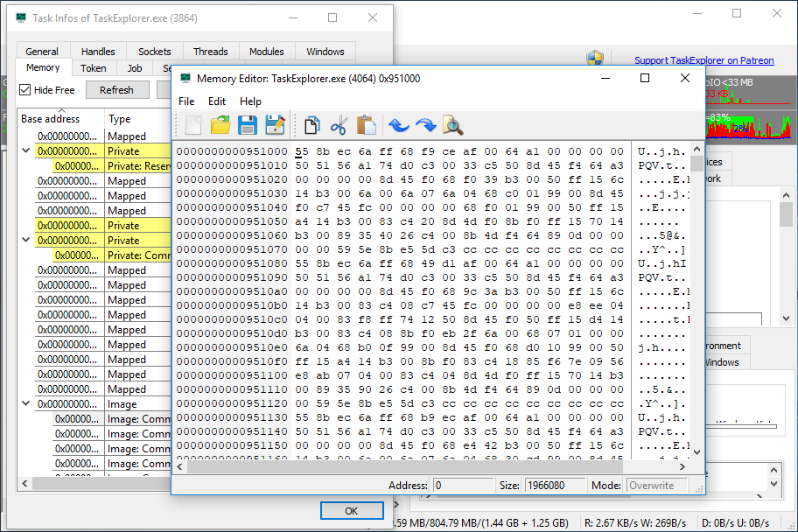Toggle the Hide Free checkbox
Viewport: 798px width, 532px height.
tap(24, 90)
